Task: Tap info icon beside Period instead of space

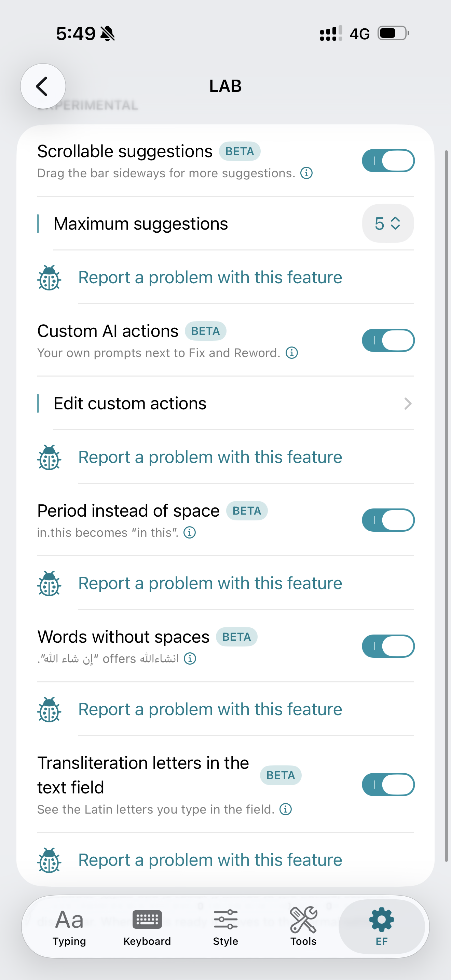Action: (190, 532)
